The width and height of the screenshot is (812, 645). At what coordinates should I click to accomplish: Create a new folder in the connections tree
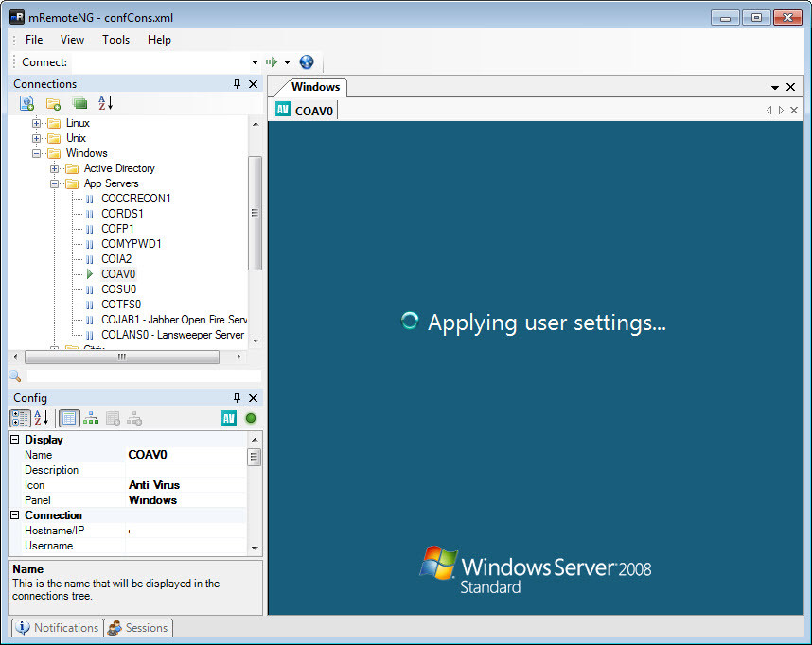[53, 103]
